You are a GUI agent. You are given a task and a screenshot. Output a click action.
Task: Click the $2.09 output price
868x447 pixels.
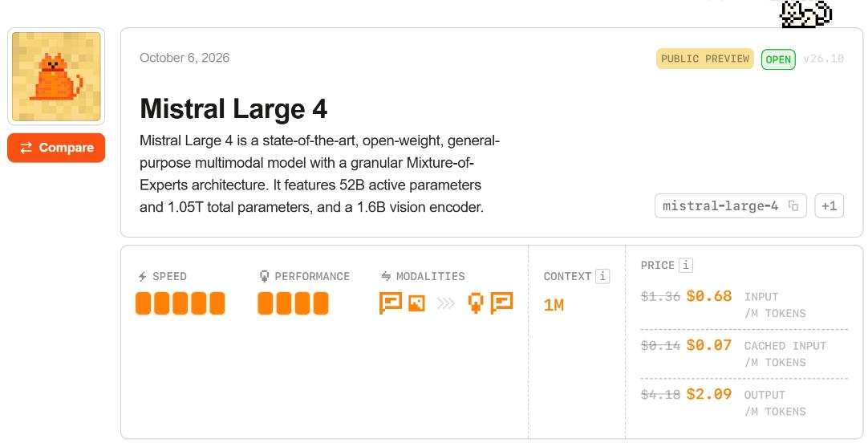coord(708,394)
